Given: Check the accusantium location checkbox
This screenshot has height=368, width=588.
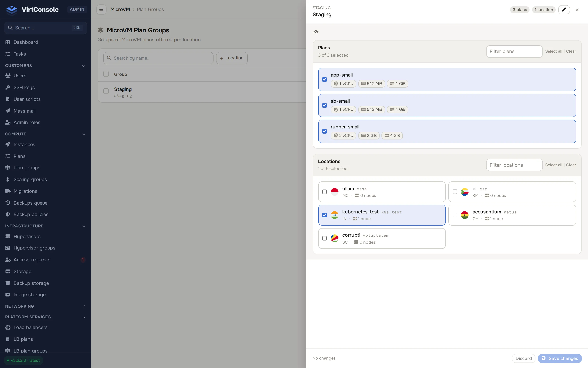Looking at the screenshot, I should pos(455,215).
